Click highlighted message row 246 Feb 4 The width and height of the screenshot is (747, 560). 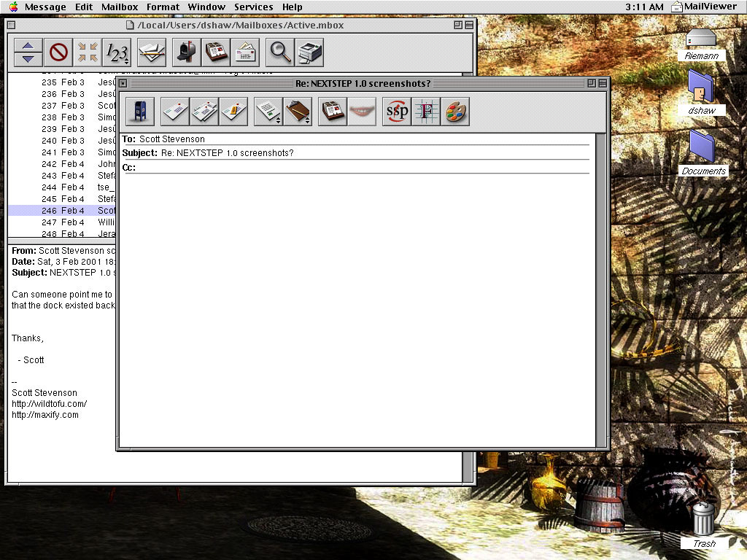tap(62, 211)
